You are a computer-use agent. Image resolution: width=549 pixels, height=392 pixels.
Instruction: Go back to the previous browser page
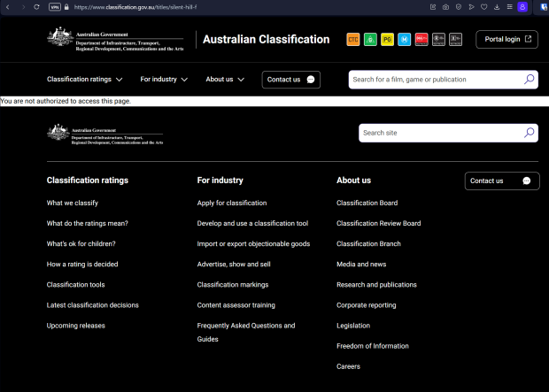(8, 7)
